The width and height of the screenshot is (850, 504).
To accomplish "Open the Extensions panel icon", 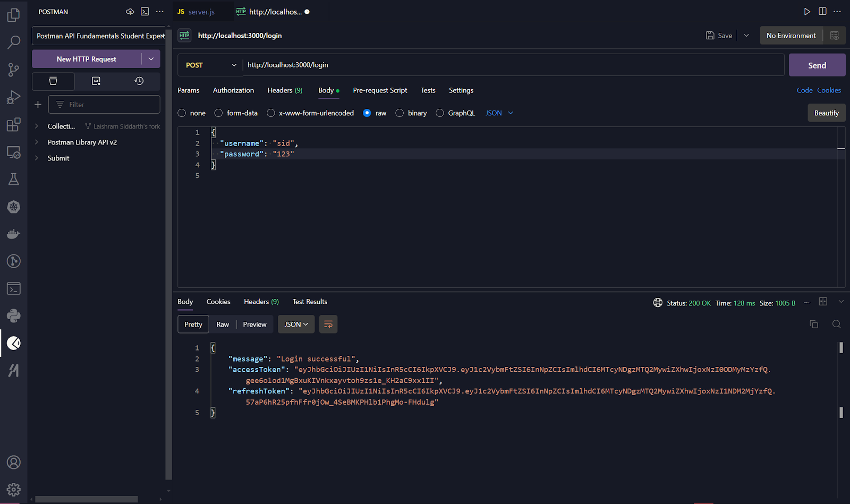I will coord(14,125).
